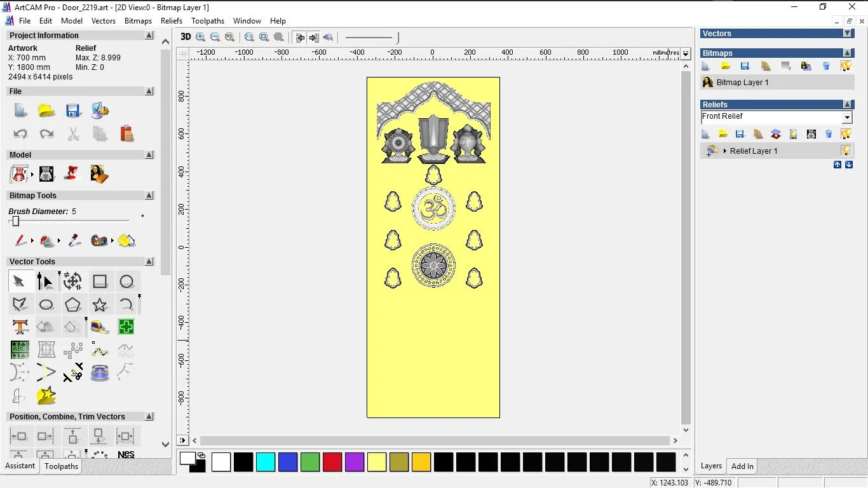Select the Create Vector Text tool
Screen dimensions: 868x488
(20, 327)
